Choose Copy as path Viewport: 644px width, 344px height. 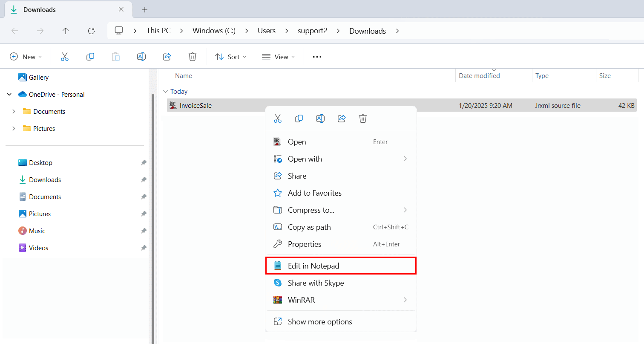[341, 227]
